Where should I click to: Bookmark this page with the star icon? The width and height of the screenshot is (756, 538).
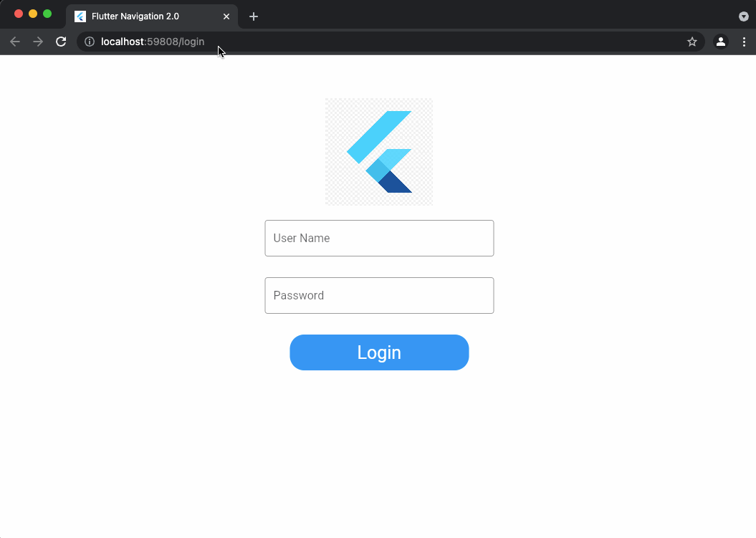692,42
